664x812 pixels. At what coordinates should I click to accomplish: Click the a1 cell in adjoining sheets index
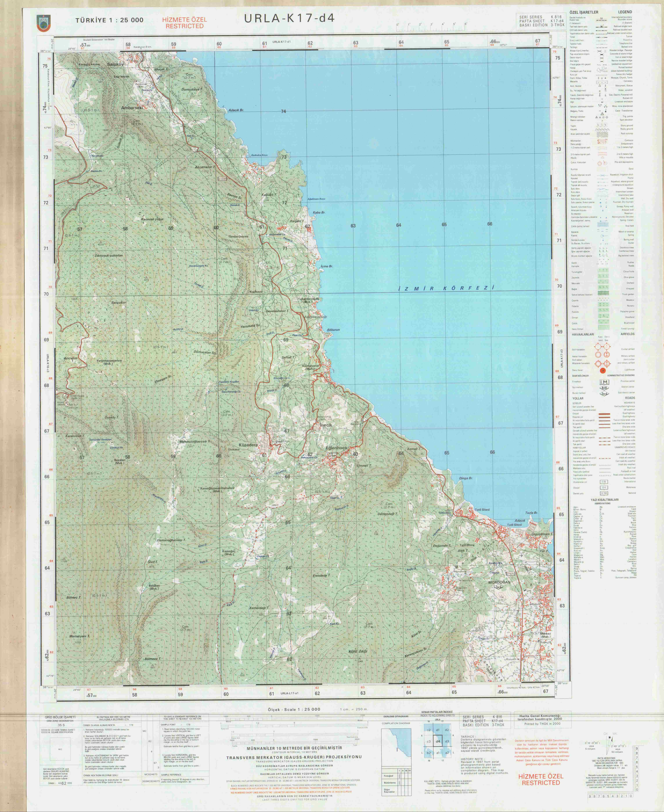tap(438, 752)
